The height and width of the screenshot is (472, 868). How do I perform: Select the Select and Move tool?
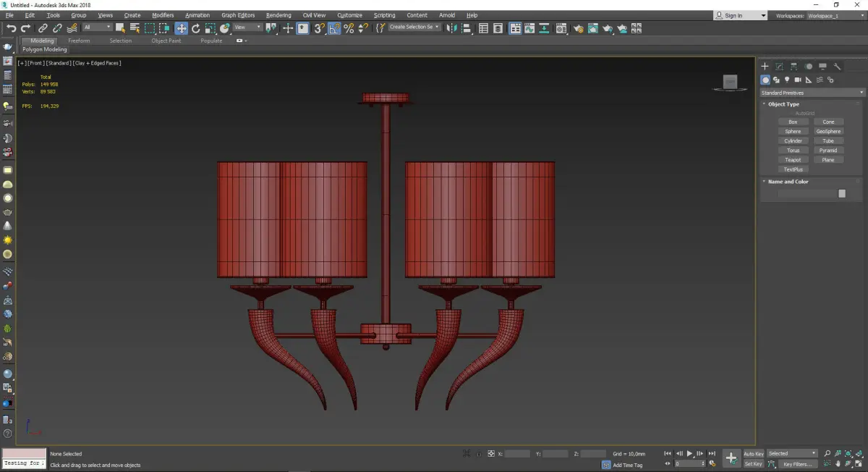[x=181, y=28]
